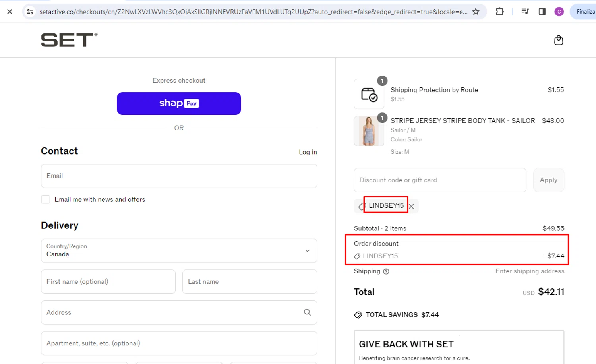This screenshot has width=596, height=364.
Task: Toggle the browser side panel icon
Action: click(x=542, y=12)
